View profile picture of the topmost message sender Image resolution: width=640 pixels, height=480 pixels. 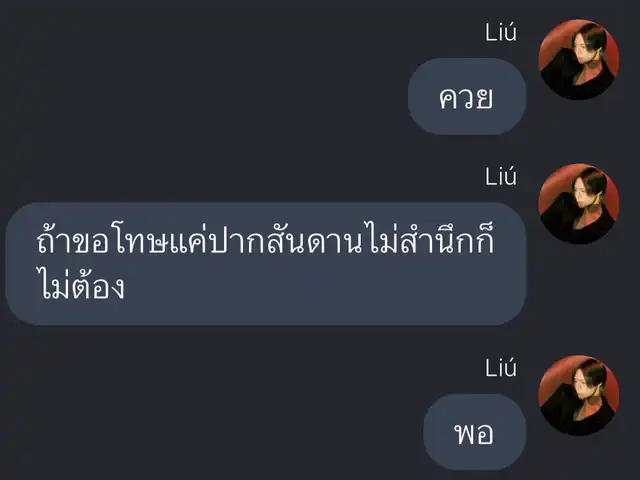click(579, 60)
